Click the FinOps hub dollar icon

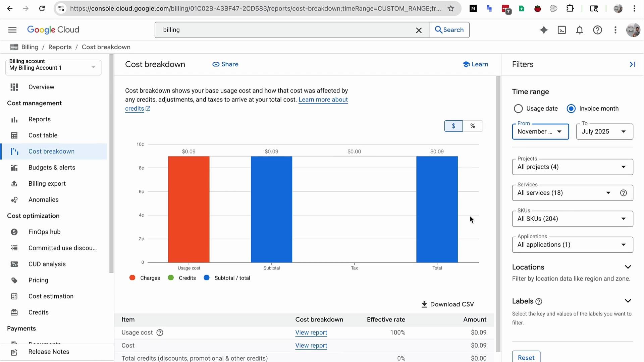[x=14, y=232]
